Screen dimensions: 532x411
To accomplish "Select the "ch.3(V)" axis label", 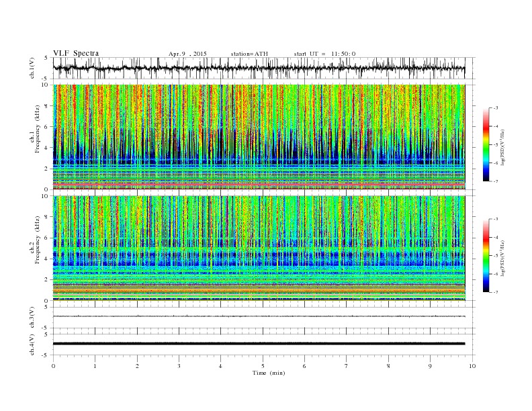I will [x=32, y=318].
